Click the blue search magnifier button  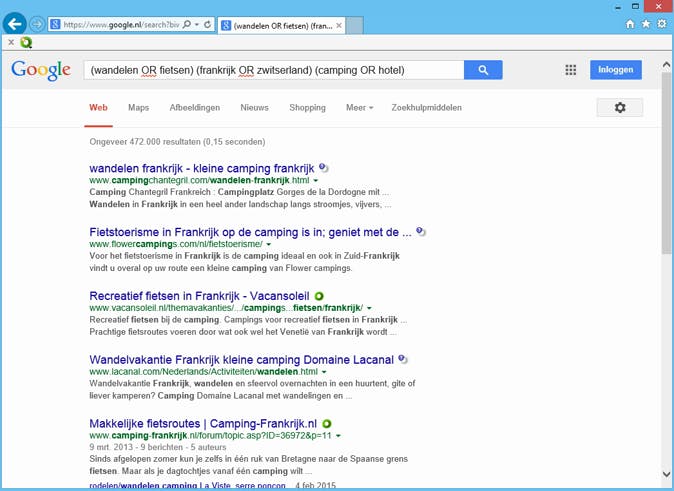coord(483,70)
